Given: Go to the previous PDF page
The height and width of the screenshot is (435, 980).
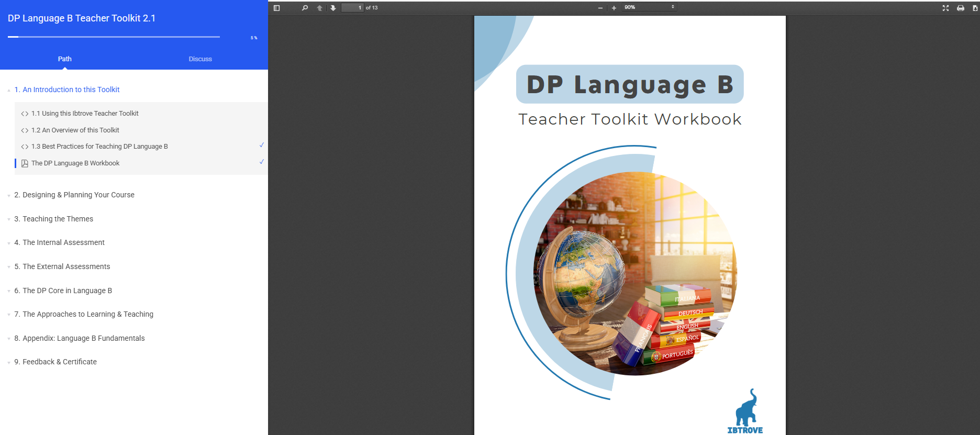Looking at the screenshot, I should [x=319, y=8].
